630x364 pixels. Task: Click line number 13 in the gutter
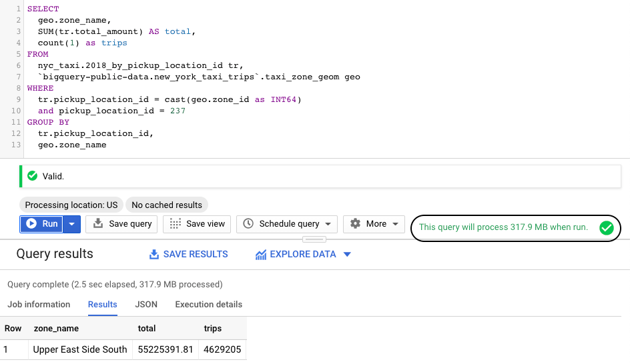(x=15, y=145)
